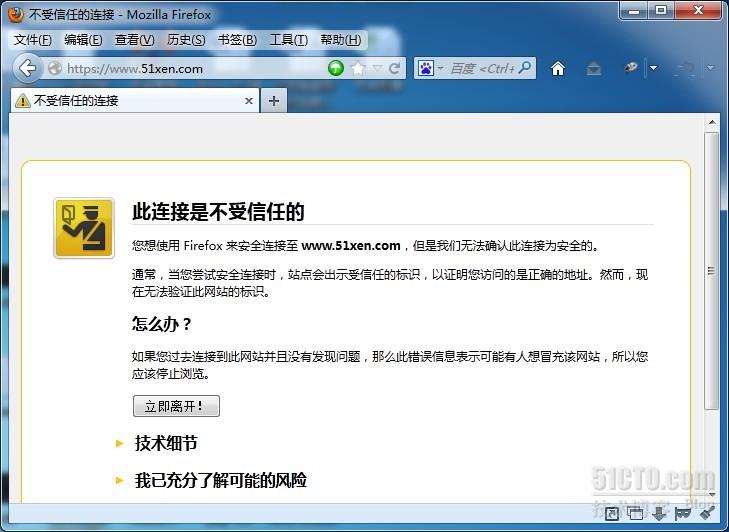Open the address bar history dropdown

point(378,69)
